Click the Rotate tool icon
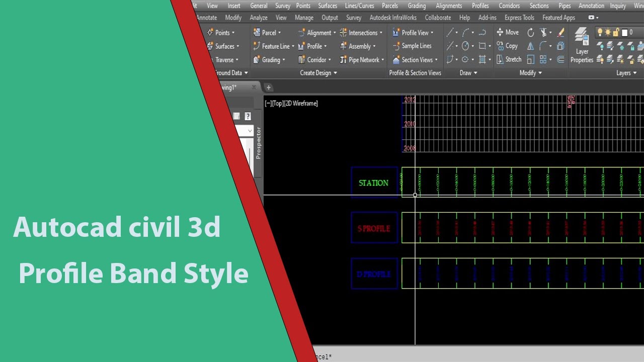This screenshot has width=644, height=362. pyautogui.click(x=531, y=33)
